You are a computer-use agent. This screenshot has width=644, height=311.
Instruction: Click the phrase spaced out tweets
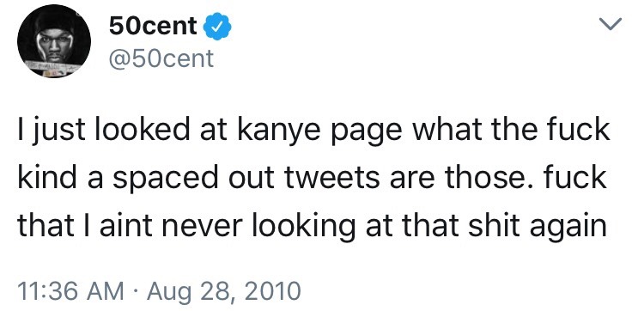246,179
